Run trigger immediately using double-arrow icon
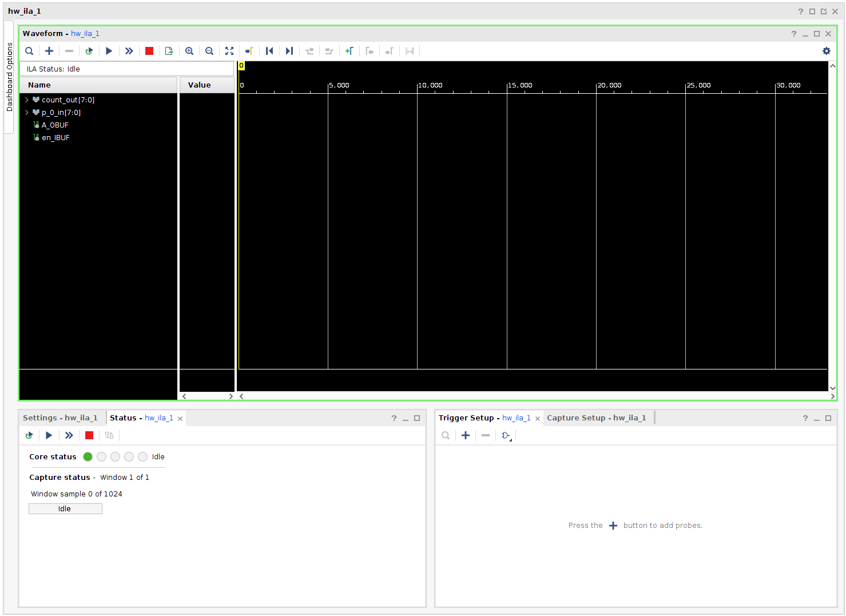The height and width of the screenshot is (616, 846). coord(129,51)
